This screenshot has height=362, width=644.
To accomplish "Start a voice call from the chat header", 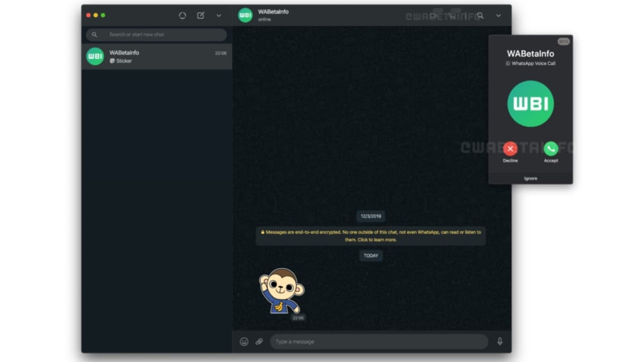I will [452, 16].
